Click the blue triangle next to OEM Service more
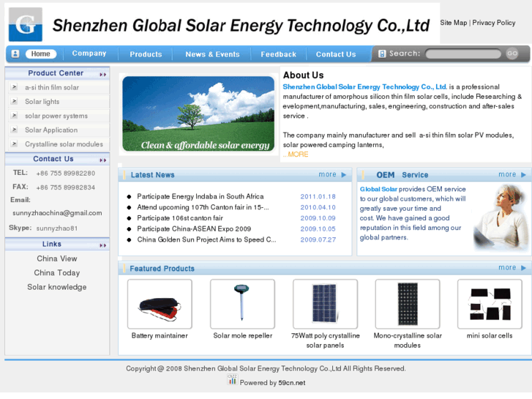The width and height of the screenshot is (532, 399). pos(523,174)
